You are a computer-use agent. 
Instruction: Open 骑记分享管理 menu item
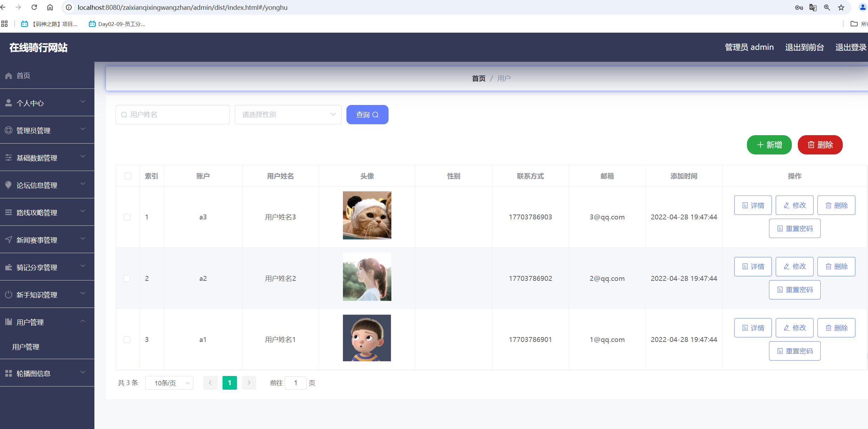[47, 267]
